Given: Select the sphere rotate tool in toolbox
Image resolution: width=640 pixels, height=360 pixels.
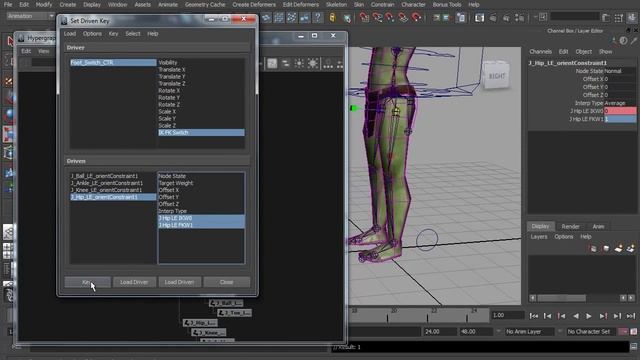Looking at the screenshot, I should pos(9,116).
